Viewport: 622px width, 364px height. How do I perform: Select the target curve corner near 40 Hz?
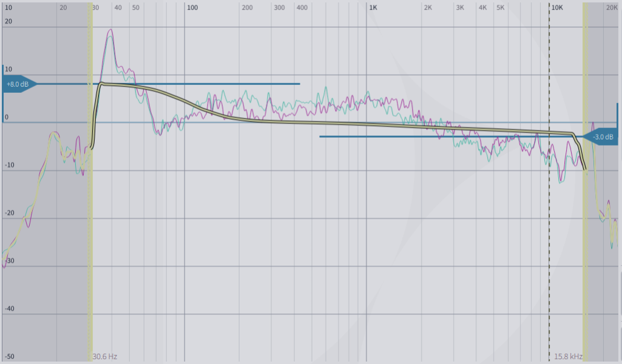[x=101, y=83]
